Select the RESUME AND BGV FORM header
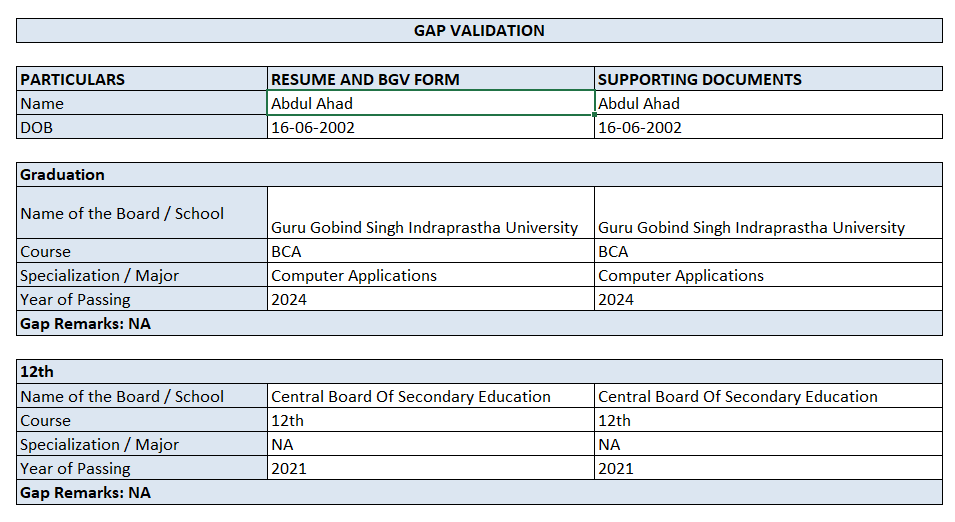This screenshot has height=522, width=955. click(x=431, y=80)
